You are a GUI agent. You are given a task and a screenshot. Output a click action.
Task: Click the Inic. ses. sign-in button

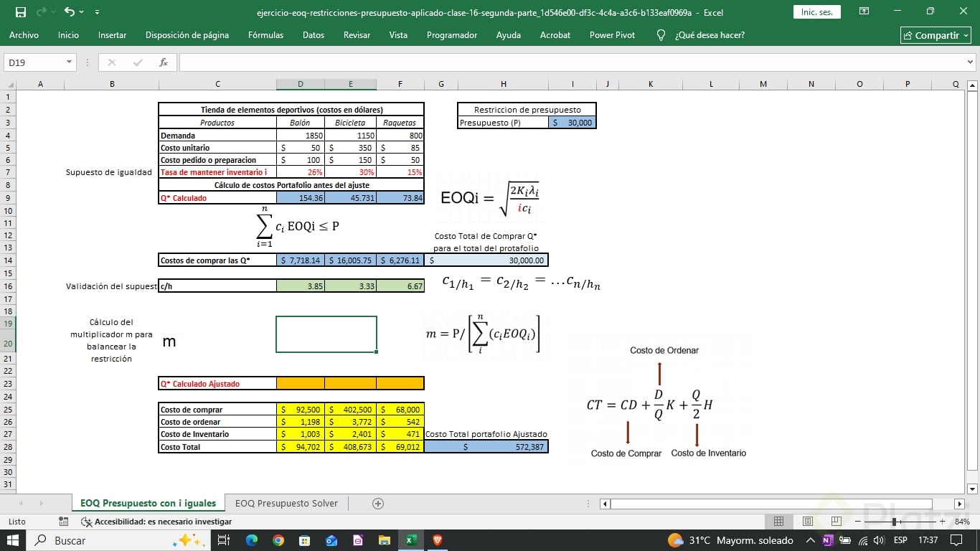[x=816, y=12]
